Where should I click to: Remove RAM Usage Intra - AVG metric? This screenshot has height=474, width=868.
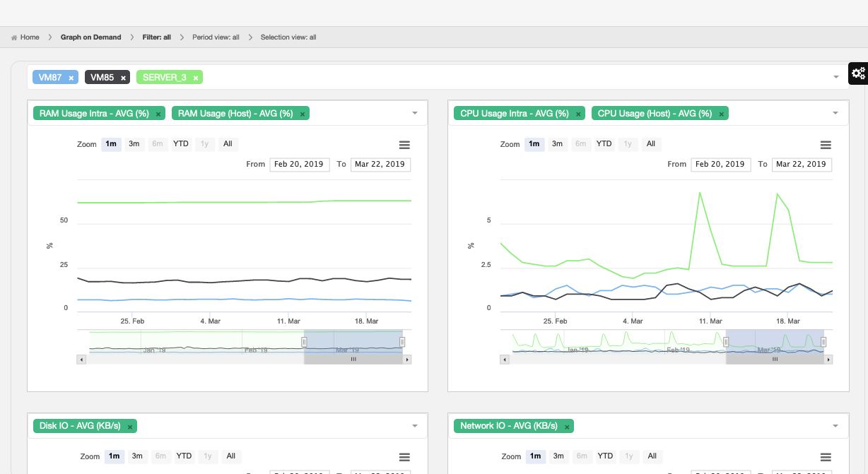pyautogui.click(x=158, y=114)
